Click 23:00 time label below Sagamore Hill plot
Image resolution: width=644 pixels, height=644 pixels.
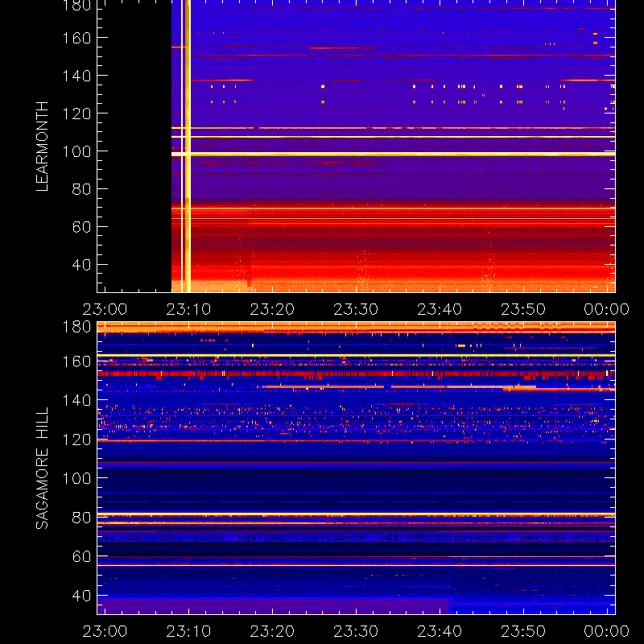[105, 631]
